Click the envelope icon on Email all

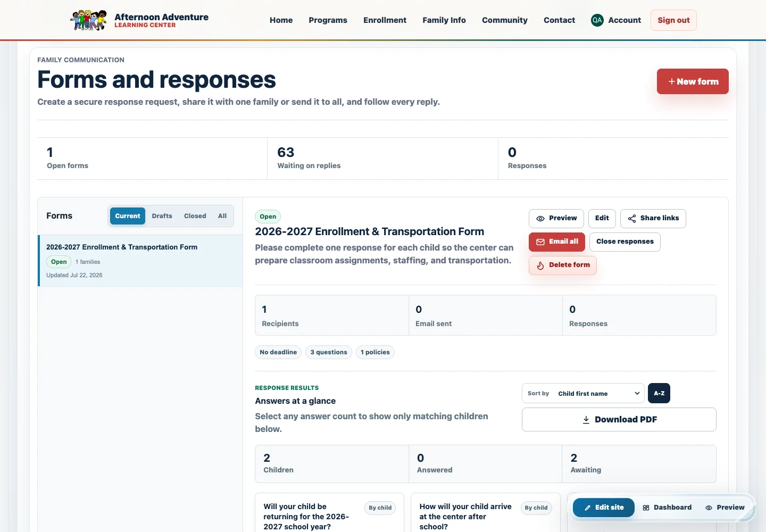[540, 242]
